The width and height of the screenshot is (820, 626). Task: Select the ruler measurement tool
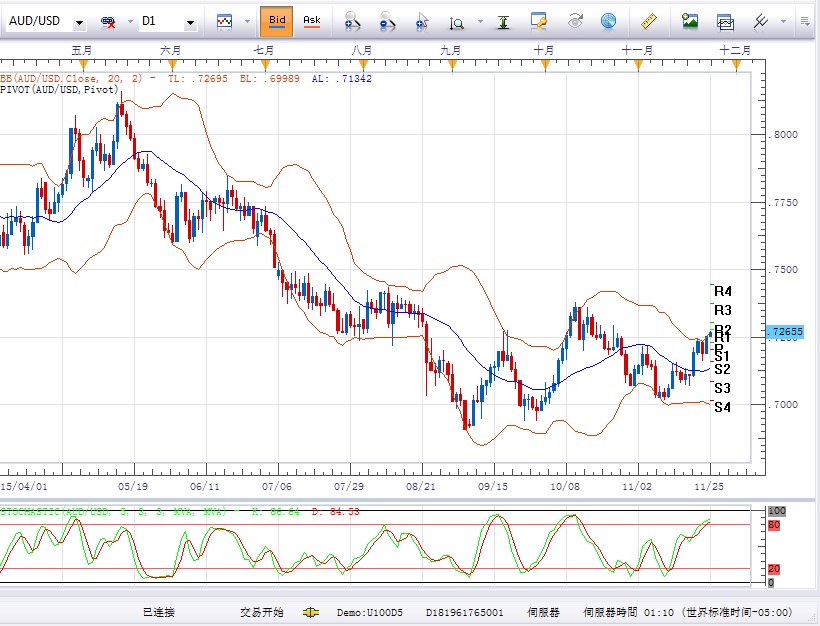[647, 20]
